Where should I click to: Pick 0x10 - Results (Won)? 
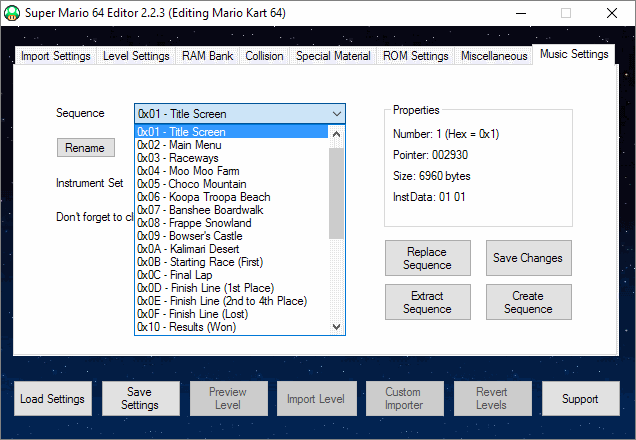[x=231, y=326]
